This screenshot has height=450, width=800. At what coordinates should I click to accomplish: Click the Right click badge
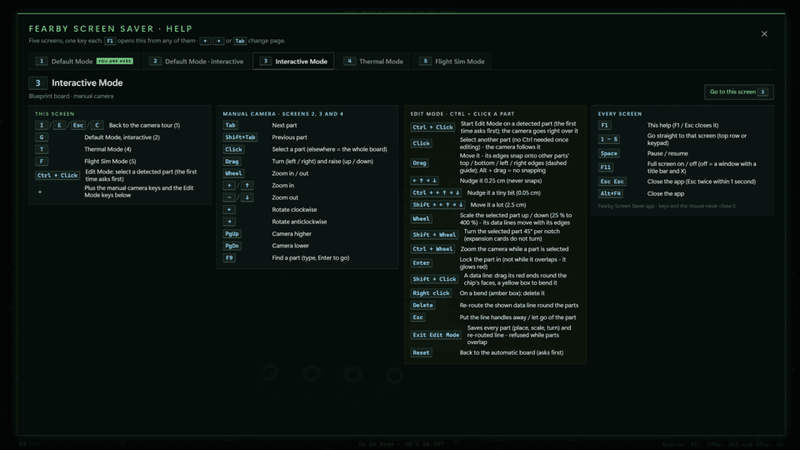click(431, 293)
